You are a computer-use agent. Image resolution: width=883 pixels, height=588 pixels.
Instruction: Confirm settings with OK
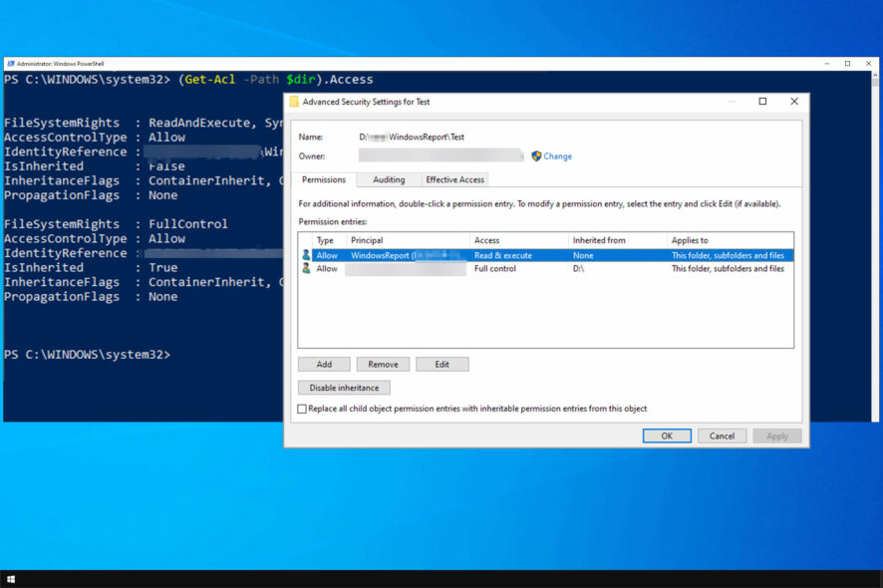tap(667, 436)
